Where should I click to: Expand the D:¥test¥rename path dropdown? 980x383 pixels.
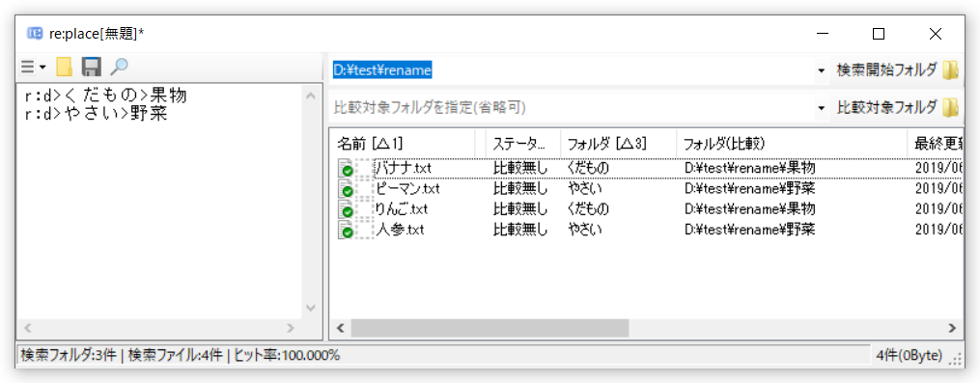pos(822,70)
